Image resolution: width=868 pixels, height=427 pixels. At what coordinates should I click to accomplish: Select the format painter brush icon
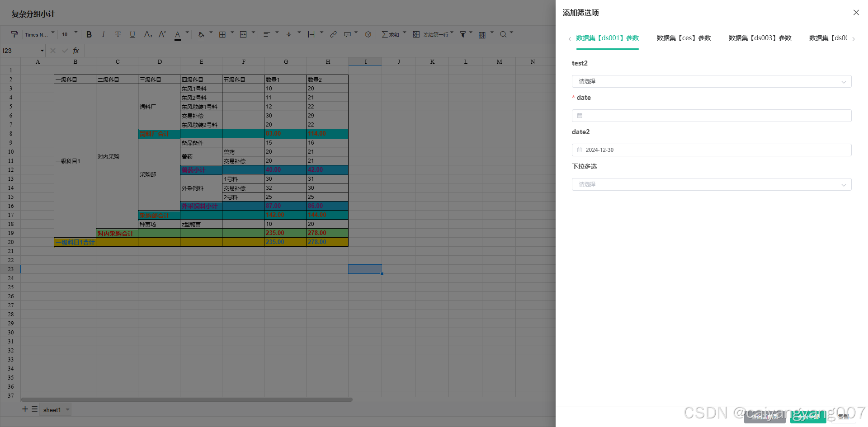[x=14, y=34]
